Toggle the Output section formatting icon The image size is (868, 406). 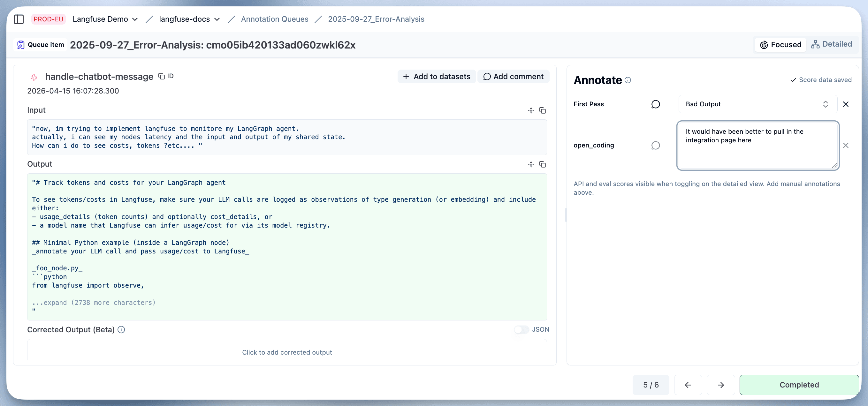tap(531, 164)
